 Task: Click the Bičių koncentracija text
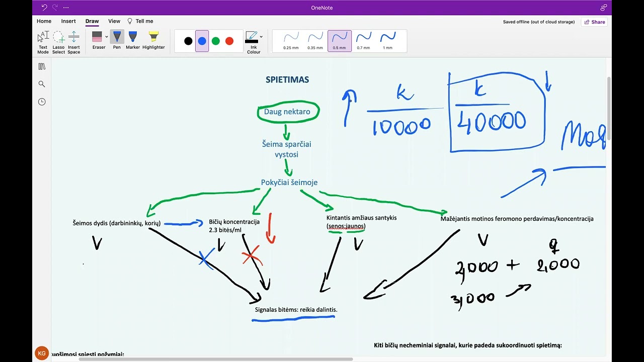(234, 222)
